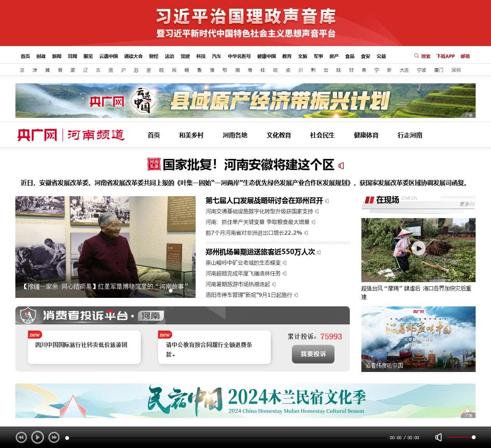Select 社会民生 tab

(x=323, y=135)
